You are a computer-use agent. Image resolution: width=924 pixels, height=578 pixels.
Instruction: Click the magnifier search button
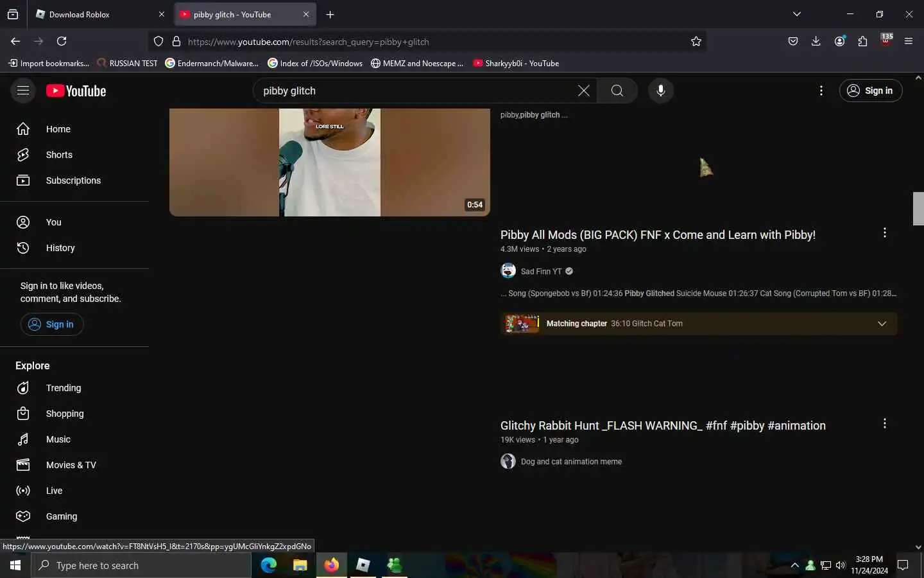click(617, 91)
